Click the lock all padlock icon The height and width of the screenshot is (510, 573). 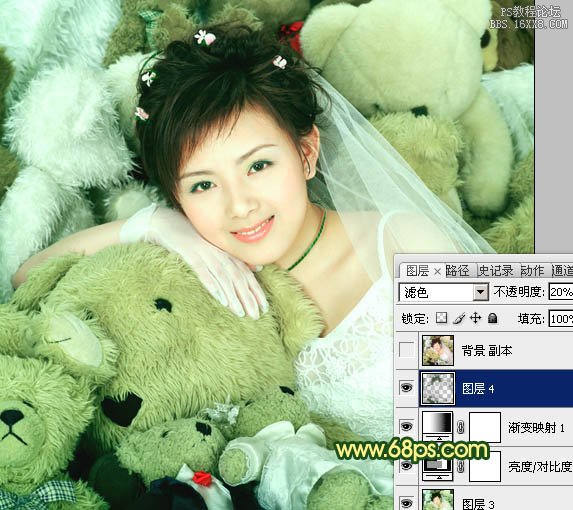[x=493, y=318]
